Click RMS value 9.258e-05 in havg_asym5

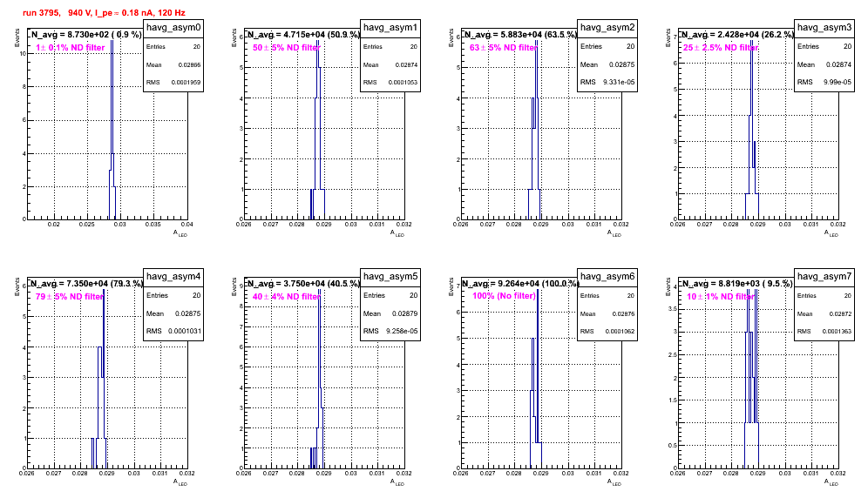click(402, 332)
